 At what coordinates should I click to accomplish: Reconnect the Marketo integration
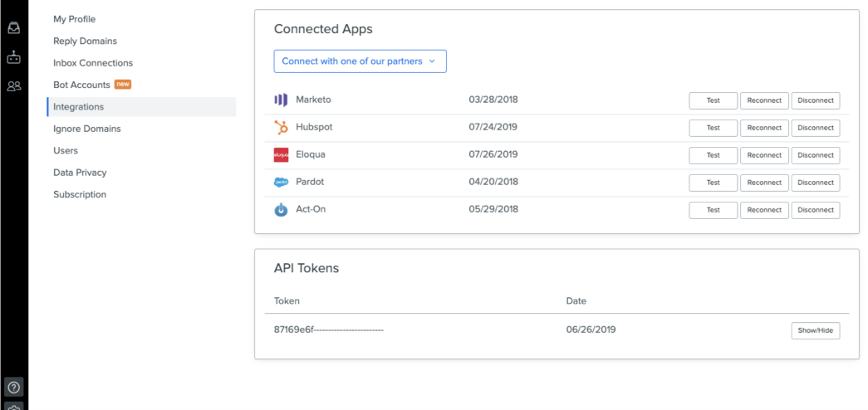pyautogui.click(x=764, y=100)
